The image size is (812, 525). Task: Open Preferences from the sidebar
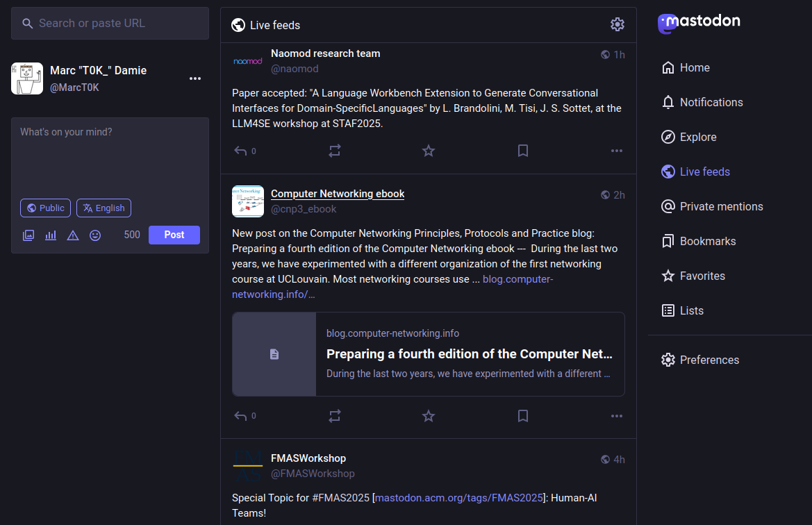click(709, 360)
